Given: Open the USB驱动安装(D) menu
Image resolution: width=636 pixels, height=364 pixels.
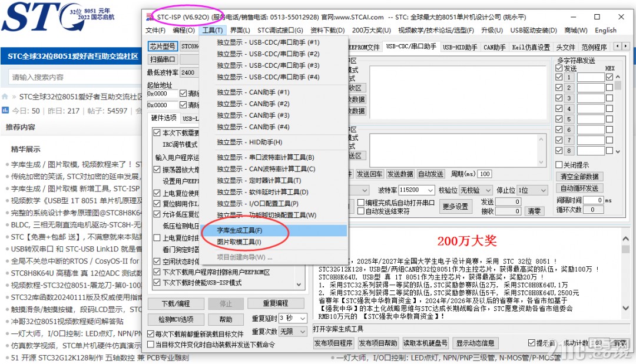Looking at the screenshot, I should tap(534, 30).
